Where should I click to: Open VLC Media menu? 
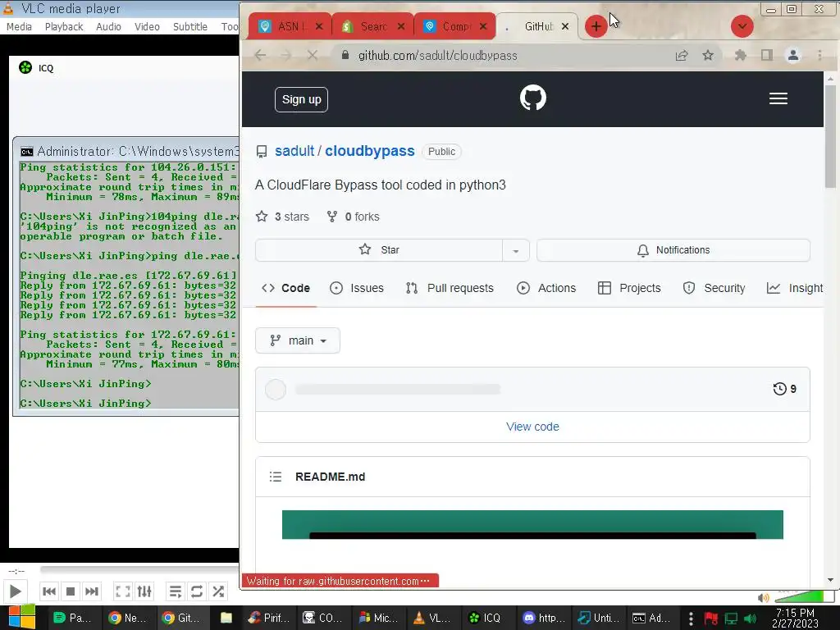coord(19,26)
